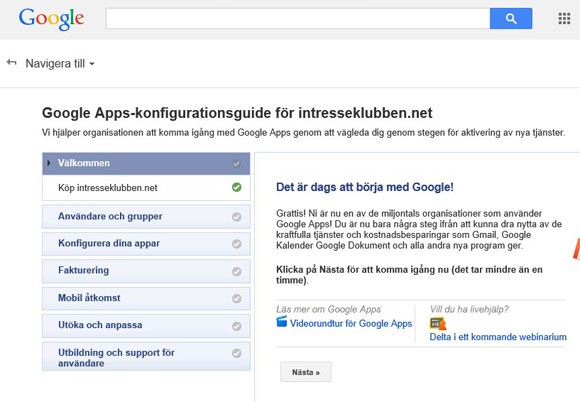Click the Nästa » button
Image resolution: width=580 pixels, height=402 pixels.
(306, 372)
